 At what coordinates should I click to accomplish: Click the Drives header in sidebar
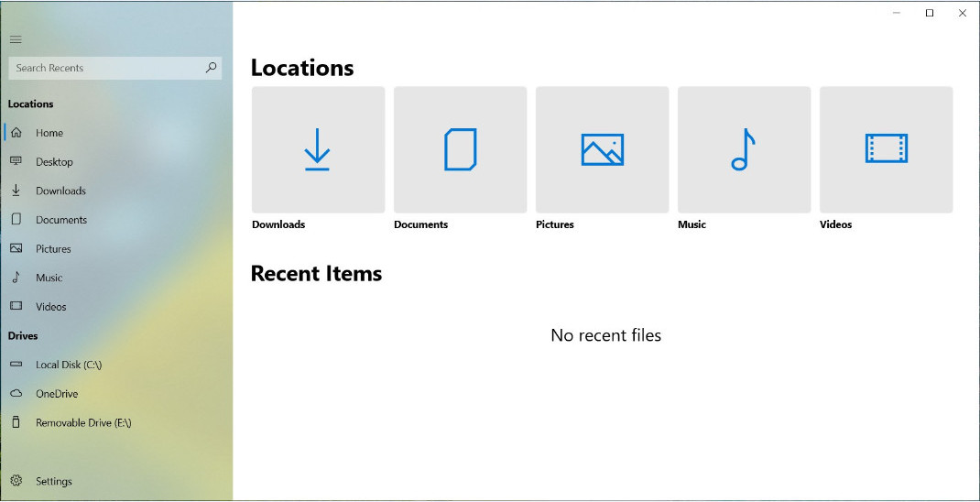(x=23, y=335)
